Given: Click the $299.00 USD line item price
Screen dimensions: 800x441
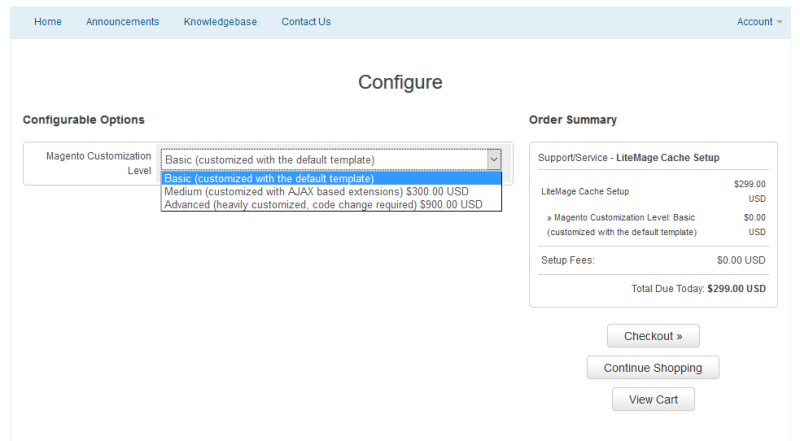Looking at the screenshot, I should [749, 191].
